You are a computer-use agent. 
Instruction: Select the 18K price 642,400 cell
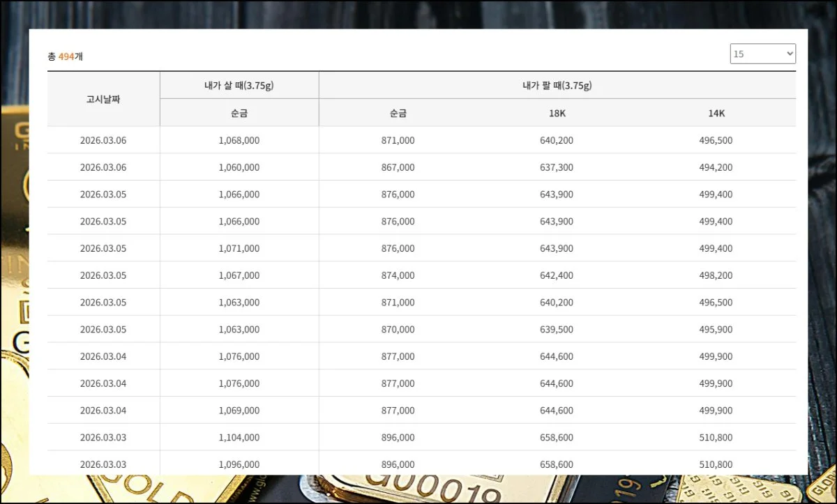pos(557,275)
